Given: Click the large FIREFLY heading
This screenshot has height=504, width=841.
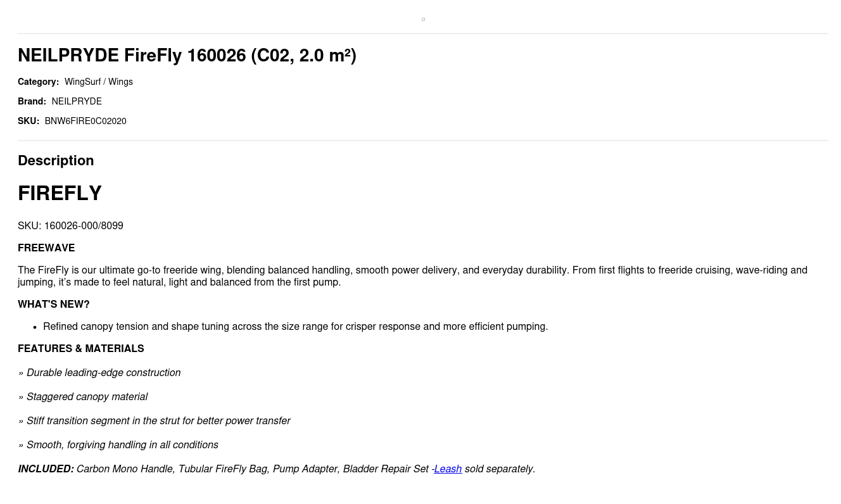Looking at the screenshot, I should (60, 193).
